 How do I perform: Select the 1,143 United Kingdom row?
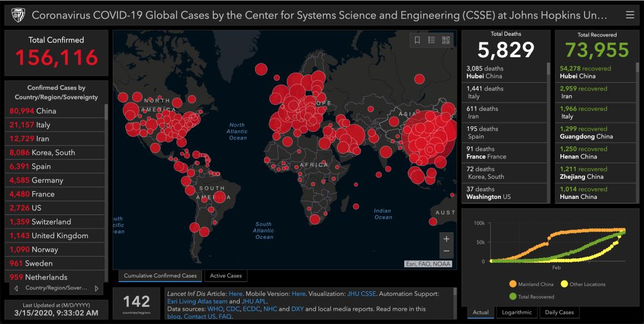[55, 236]
